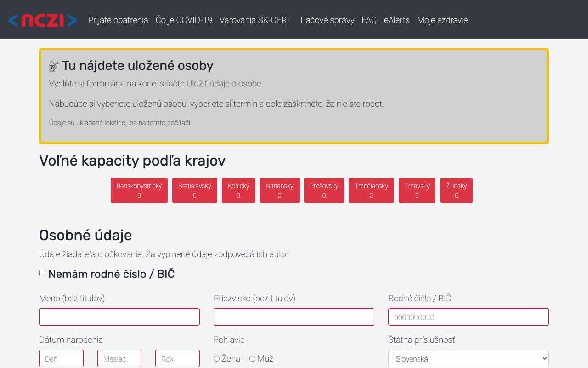The image size is (588, 368).
Task: Click the Osobné údaje heading
Action: (85, 235)
